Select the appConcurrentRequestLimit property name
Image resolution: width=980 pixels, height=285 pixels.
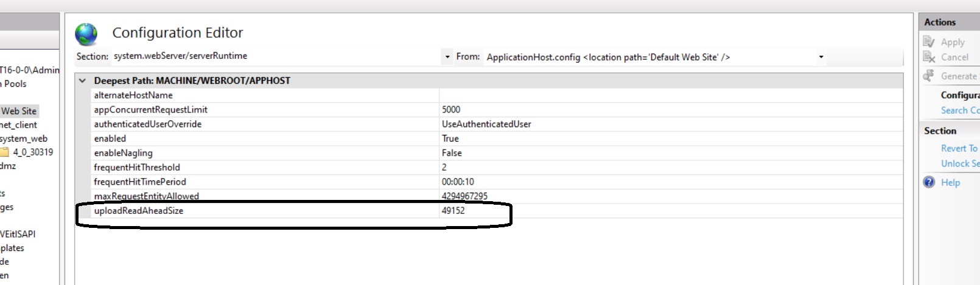point(150,109)
